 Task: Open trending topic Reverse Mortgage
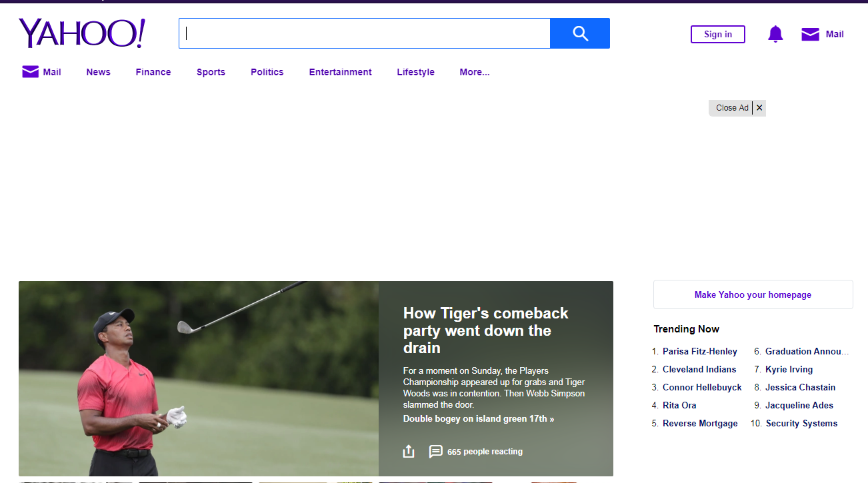700,423
